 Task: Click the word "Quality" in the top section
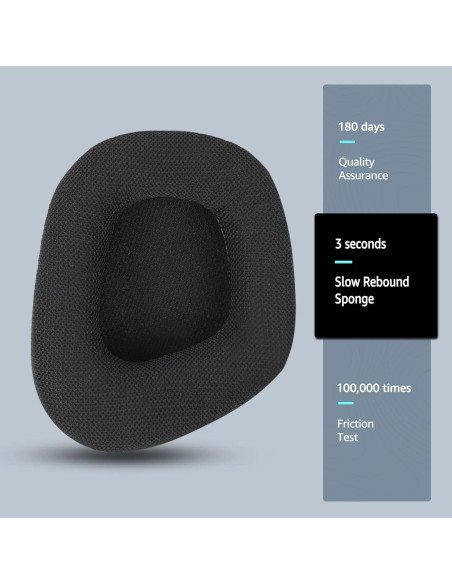[356, 162]
